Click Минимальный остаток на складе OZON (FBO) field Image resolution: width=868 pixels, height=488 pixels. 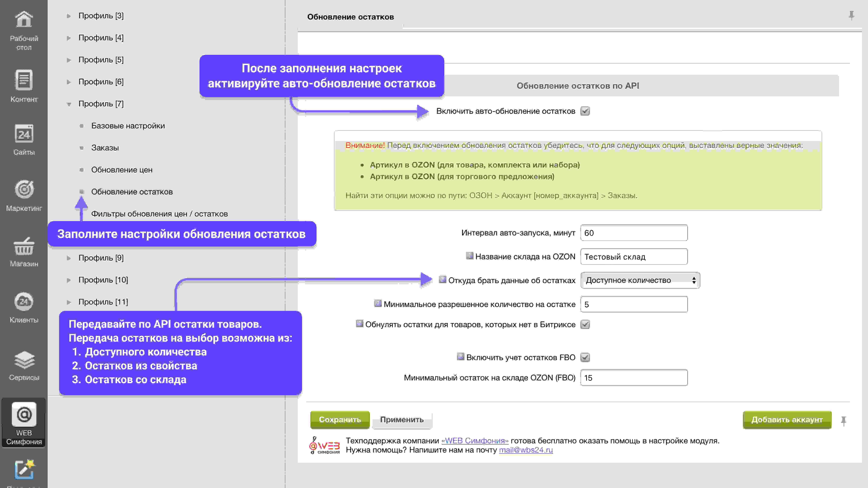click(x=634, y=378)
